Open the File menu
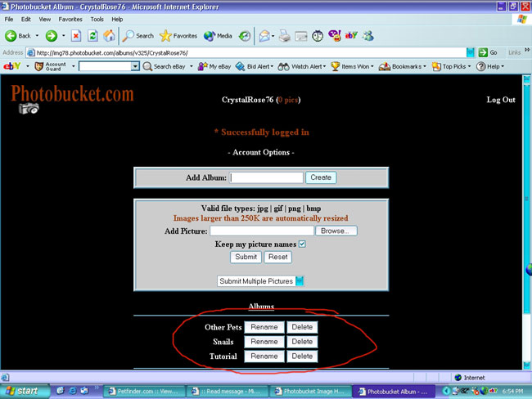 (9, 20)
